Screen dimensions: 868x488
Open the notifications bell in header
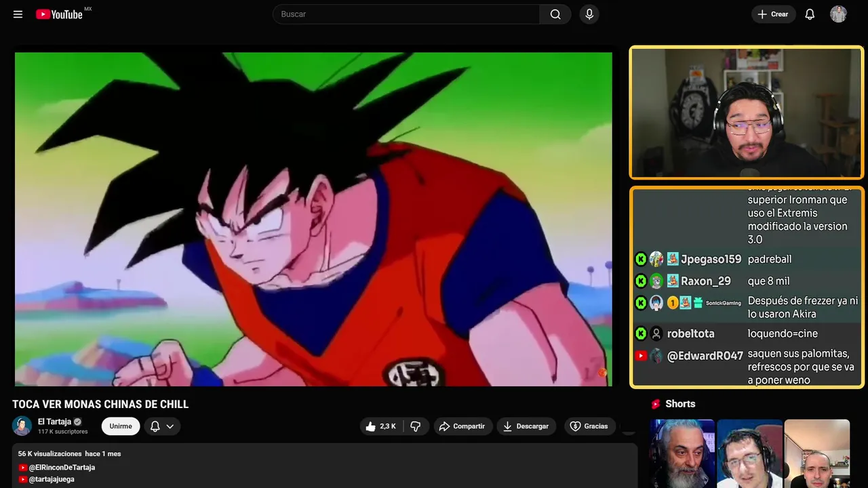(810, 14)
